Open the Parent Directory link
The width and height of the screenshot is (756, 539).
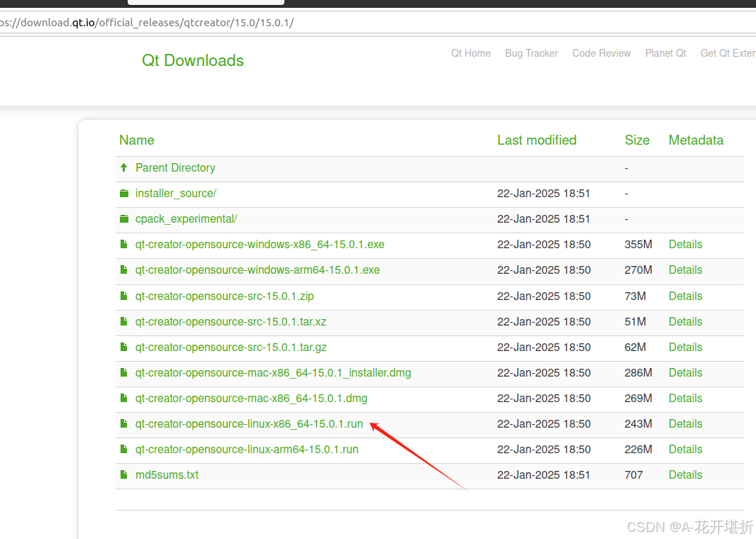tap(175, 168)
